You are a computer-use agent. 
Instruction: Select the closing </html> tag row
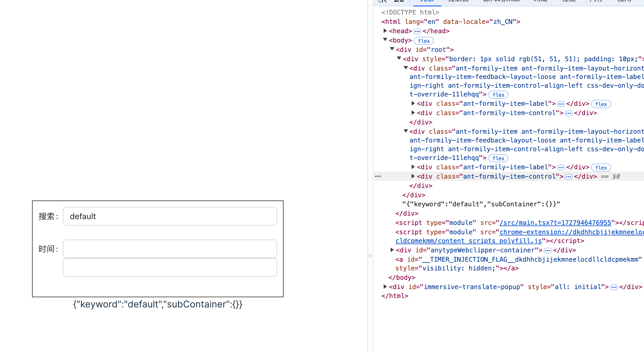coord(395,296)
